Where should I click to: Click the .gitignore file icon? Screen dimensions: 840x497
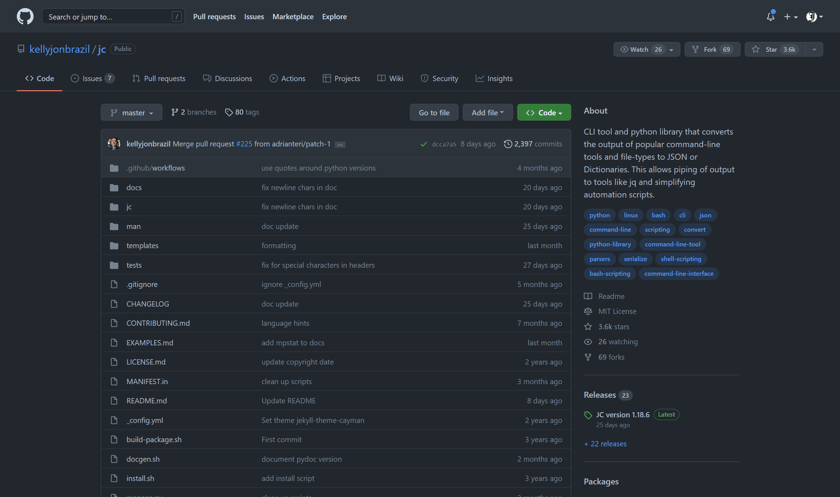114,284
